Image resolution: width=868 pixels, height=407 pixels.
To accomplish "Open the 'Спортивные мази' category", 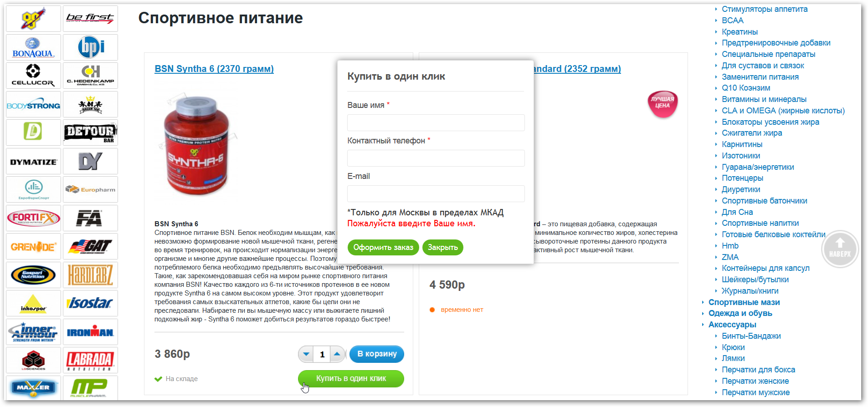I will click(744, 302).
